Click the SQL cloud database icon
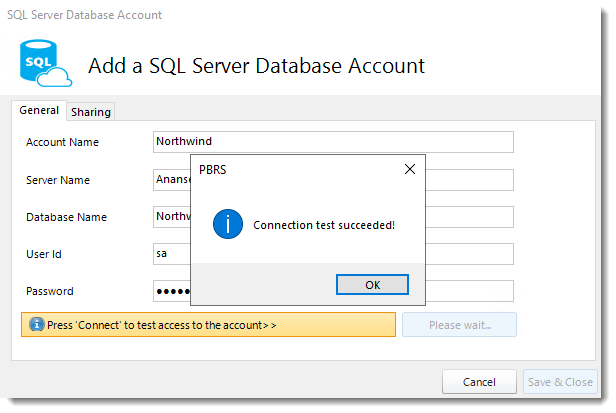Viewport: 616px width, 413px height. tap(46, 63)
